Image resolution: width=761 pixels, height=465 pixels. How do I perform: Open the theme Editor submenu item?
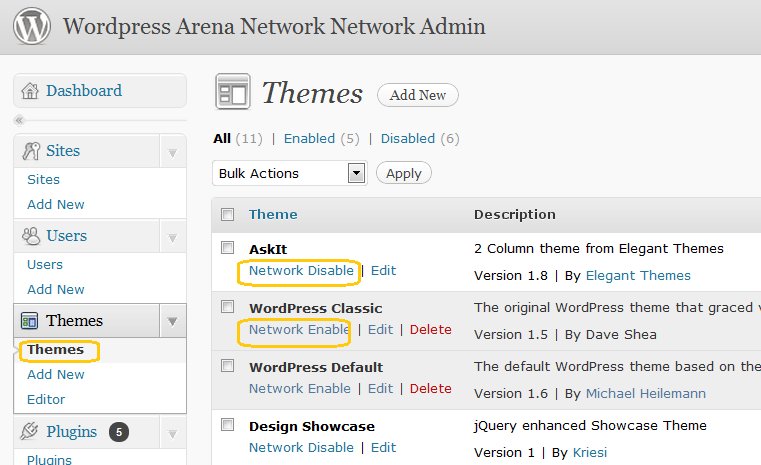[46, 399]
